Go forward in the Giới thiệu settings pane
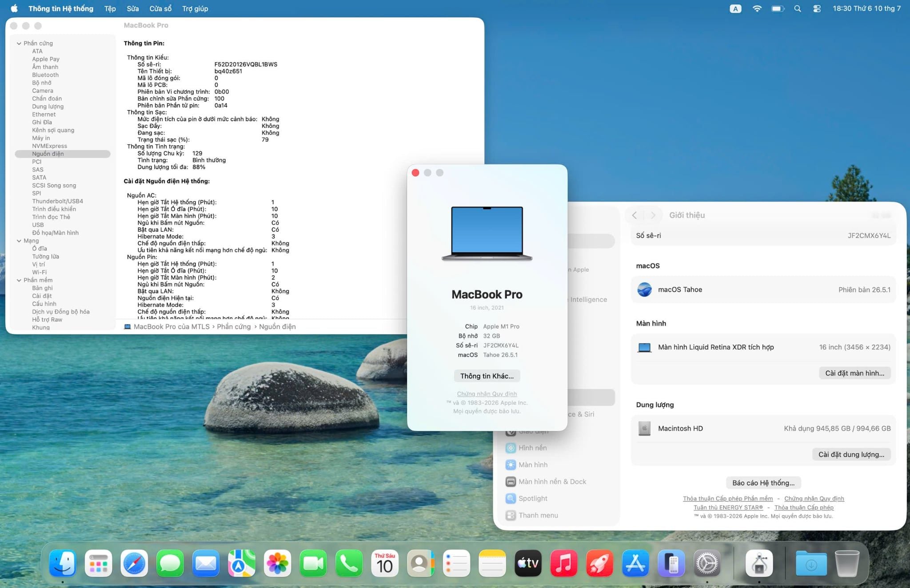This screenshot has height=588, width=910. 653,215
